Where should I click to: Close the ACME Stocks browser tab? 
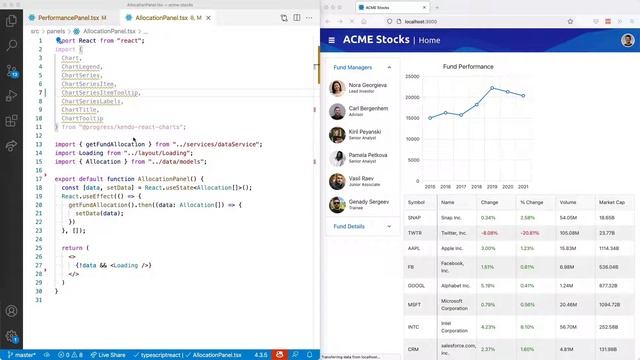point(424,7)
